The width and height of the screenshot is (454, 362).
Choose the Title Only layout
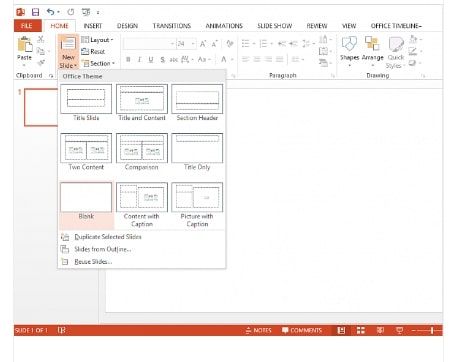pyautogui.click(x=197, y=152)
